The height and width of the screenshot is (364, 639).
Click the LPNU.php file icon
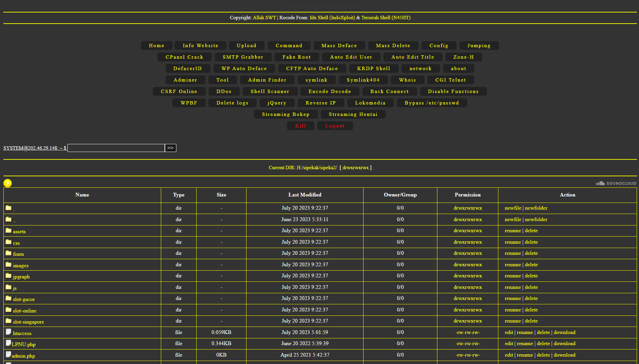pos(8,343)
